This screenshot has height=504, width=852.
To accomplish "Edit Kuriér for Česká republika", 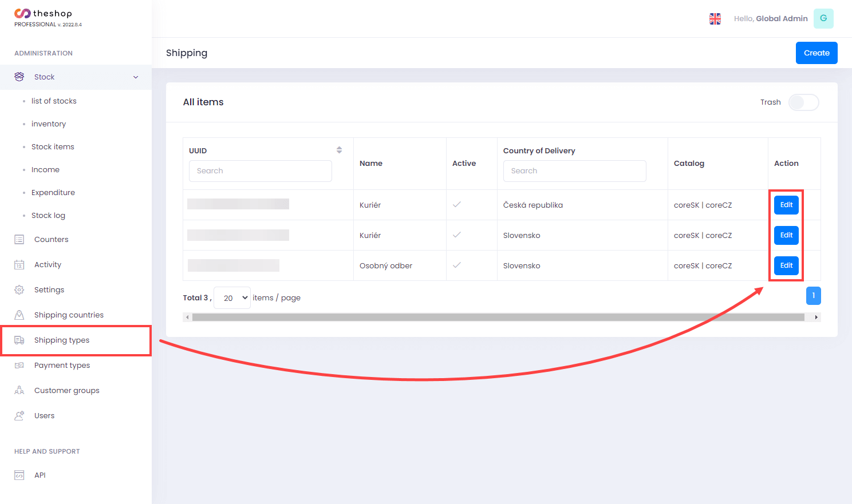I will (x=786, y=205).
